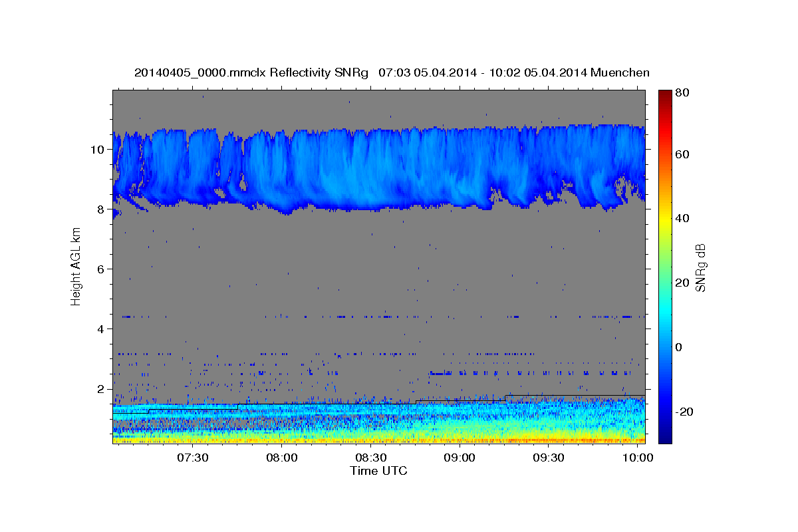Click the positive colorbar tick label '20'

pyautogui.click(x=682, y=283)
